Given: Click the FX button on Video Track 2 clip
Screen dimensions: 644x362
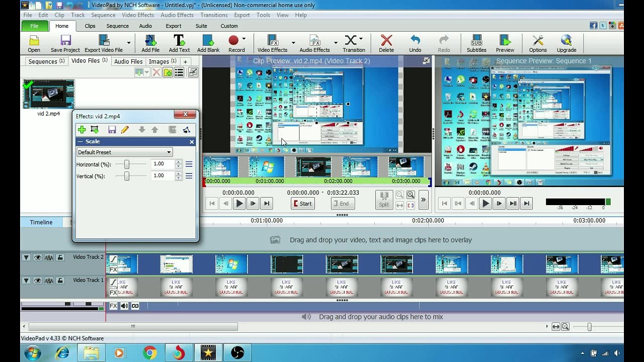Looking at the screenshot, I should [113, 269].
